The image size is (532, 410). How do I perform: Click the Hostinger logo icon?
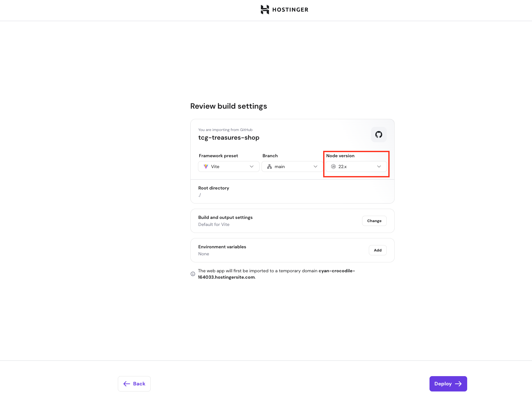point(265,10)
